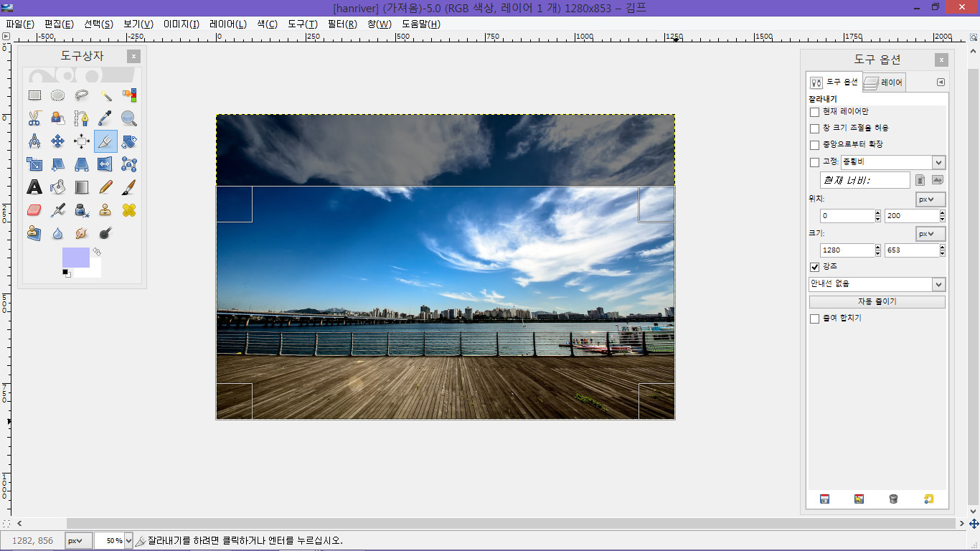Select the Measure compass tool
Viewport: 980px width, 551px height.
34,141
